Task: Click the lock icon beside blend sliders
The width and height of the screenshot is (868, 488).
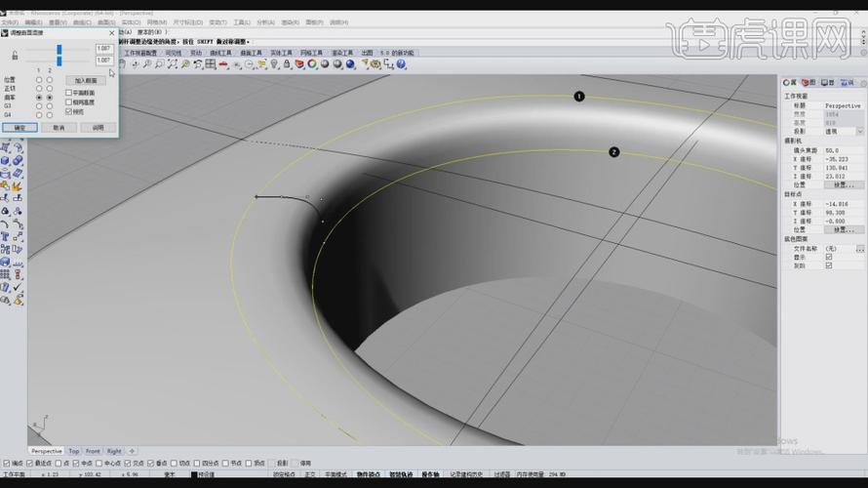Action: [15, 55]
